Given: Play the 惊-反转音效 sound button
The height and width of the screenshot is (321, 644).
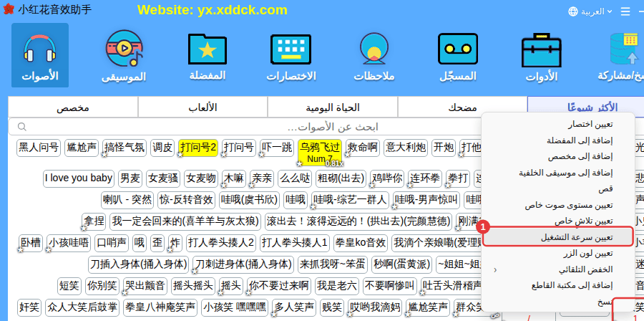Looking at the screenshot, I should (187, 200).
